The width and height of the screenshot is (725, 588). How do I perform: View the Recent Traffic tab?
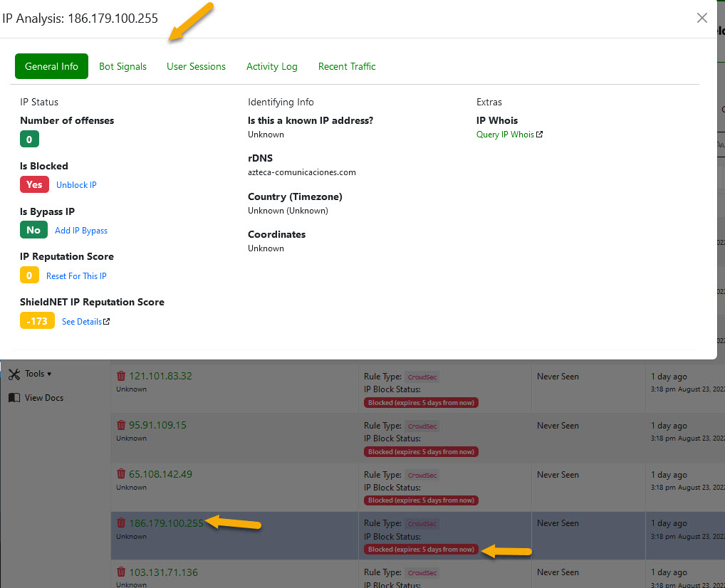[x=347, y=66]
